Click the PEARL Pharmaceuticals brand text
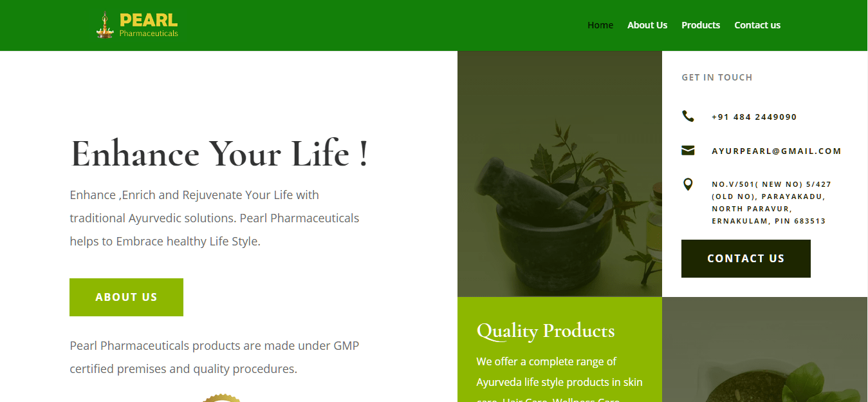The height and width of the screenshot is (402, 868). (149, 25)
